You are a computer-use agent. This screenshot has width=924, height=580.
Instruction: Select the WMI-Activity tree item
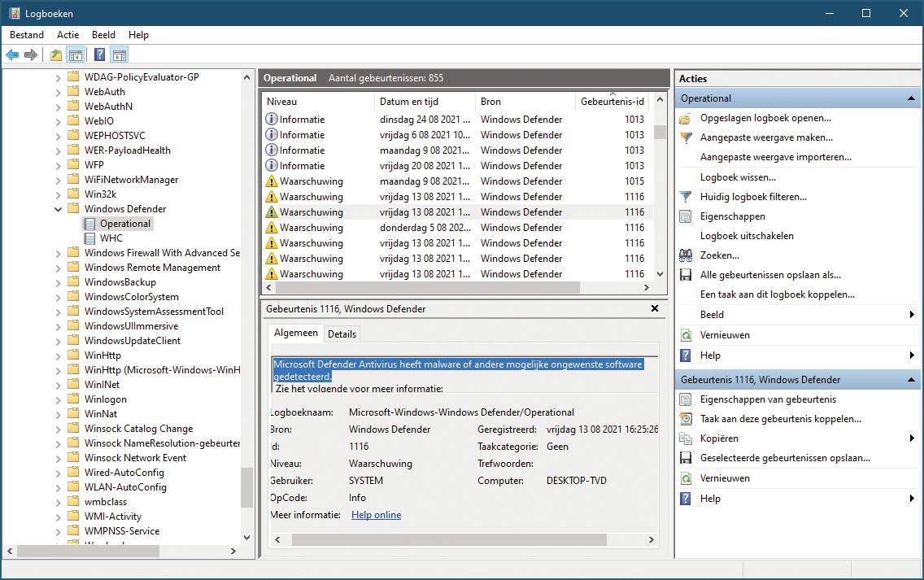click(x=113, y=517)
